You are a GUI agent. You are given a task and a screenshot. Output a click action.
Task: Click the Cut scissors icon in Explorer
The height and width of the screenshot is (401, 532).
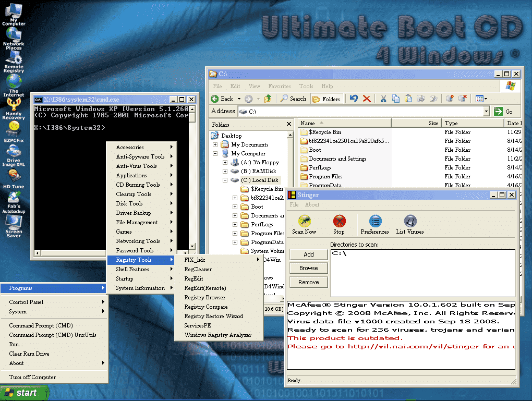[383, 99]
